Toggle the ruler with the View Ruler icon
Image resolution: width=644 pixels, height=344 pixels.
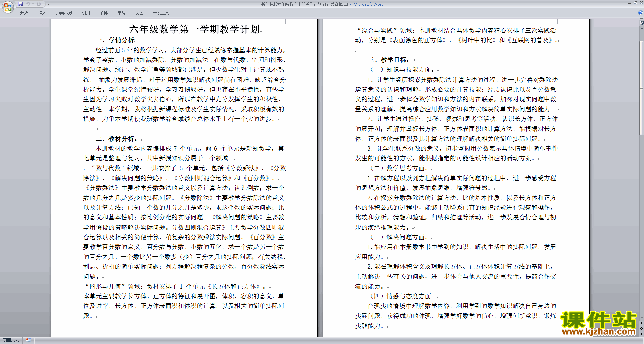pos(641,23)
